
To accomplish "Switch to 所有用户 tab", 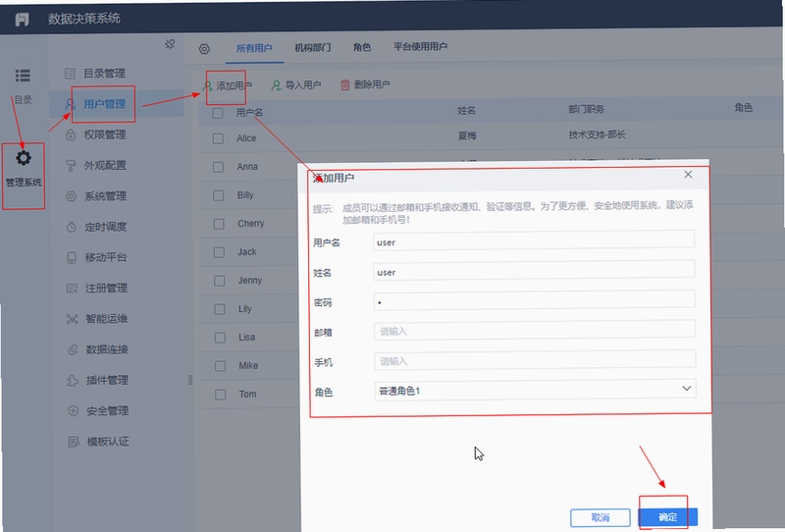I will (254, 48).
